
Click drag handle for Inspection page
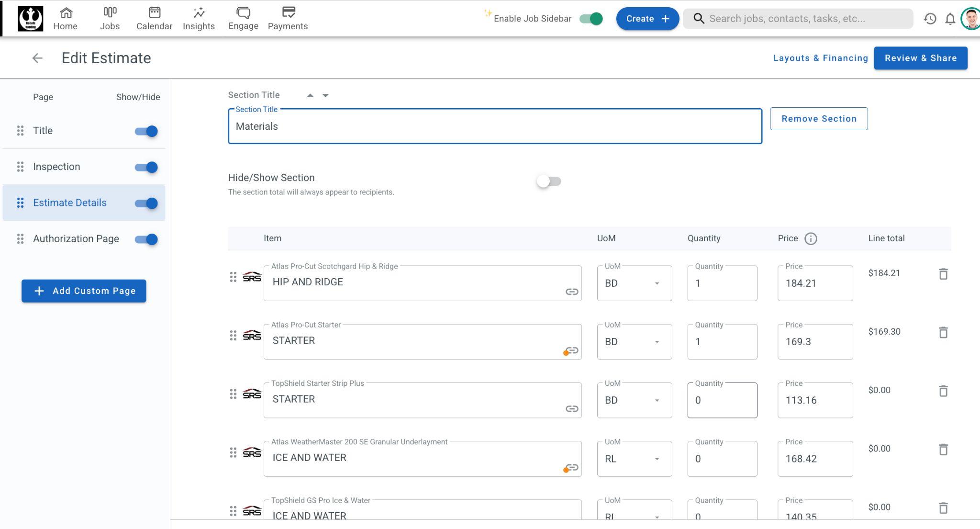[x=20, y=167]
